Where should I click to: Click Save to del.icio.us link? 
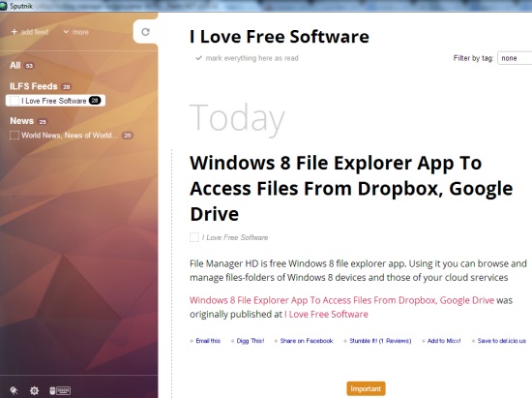502,341
